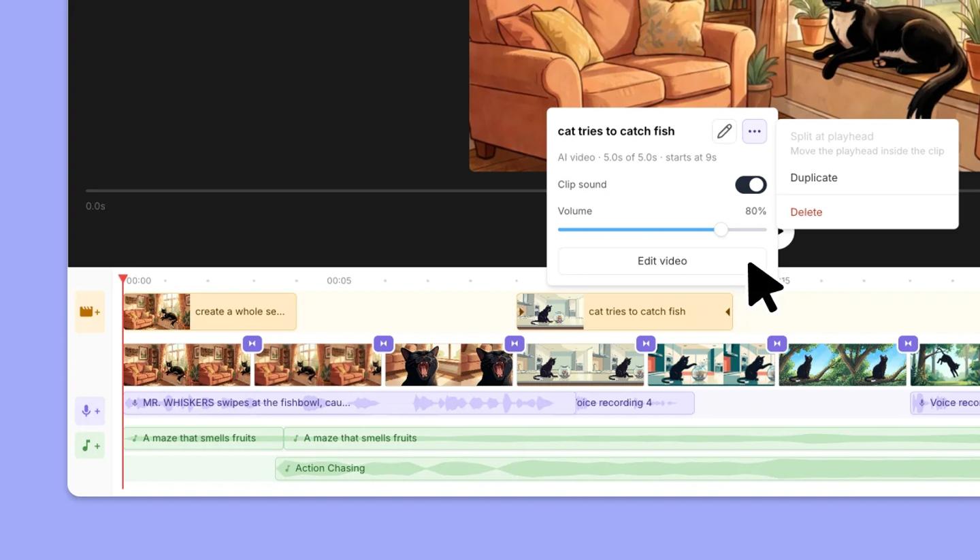Select the first sofa scene thumbnail
The width and height of the screenshot is (980, 560).
coord(186,365)
